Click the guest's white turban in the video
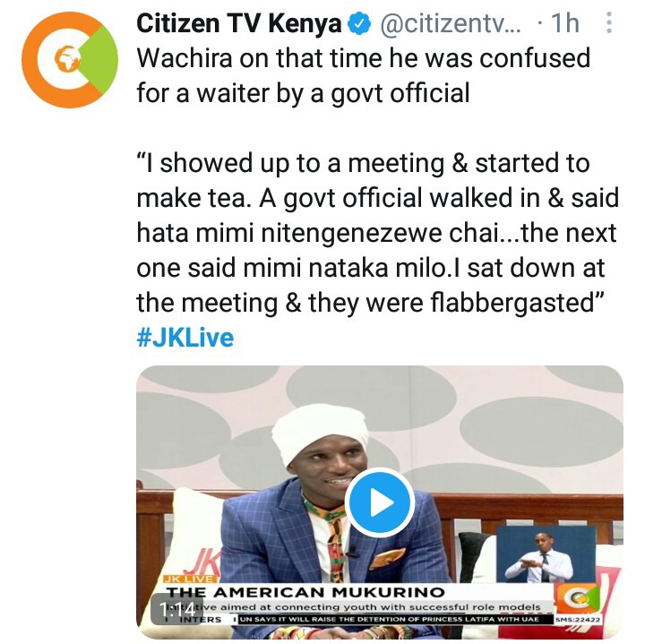This screenshot has height=644, width=645. coord(321,434)
